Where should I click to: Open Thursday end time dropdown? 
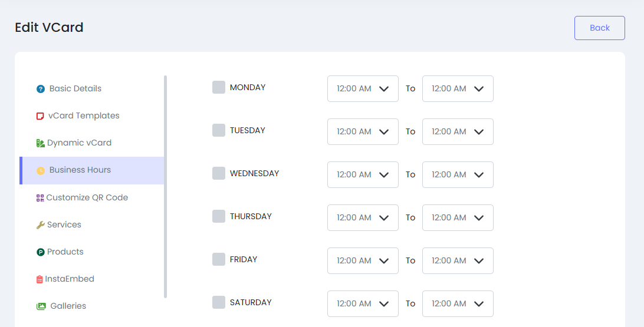(x=458, y=217)
